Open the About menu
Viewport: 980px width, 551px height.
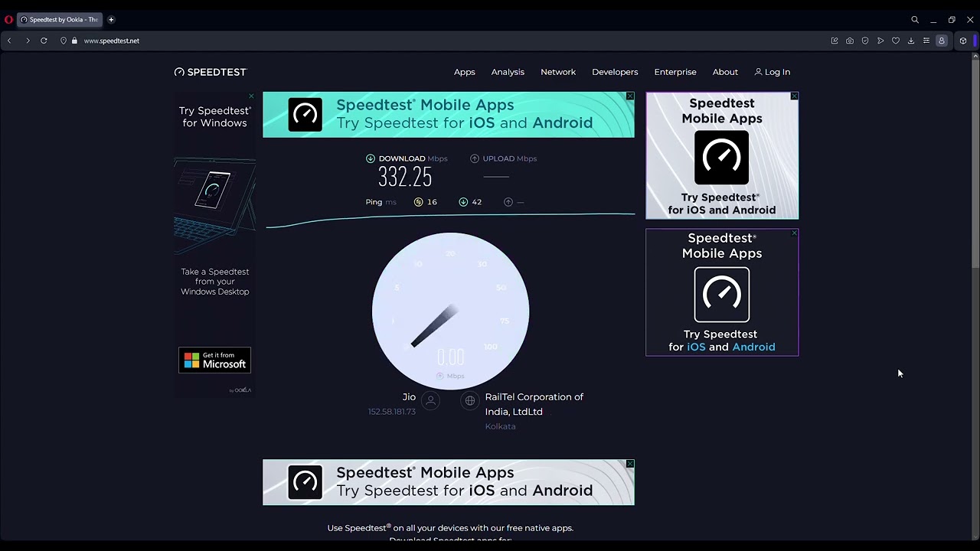coord(725,72)
